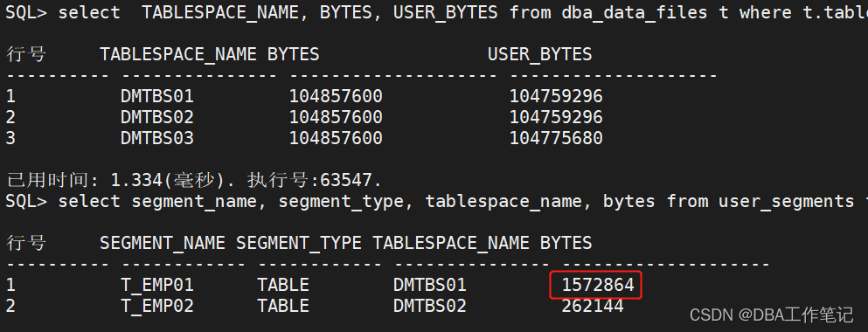The width and height of the screenshot is (868, 332).
Task: Click the T_EMP01 segment name
Action: 157,285
